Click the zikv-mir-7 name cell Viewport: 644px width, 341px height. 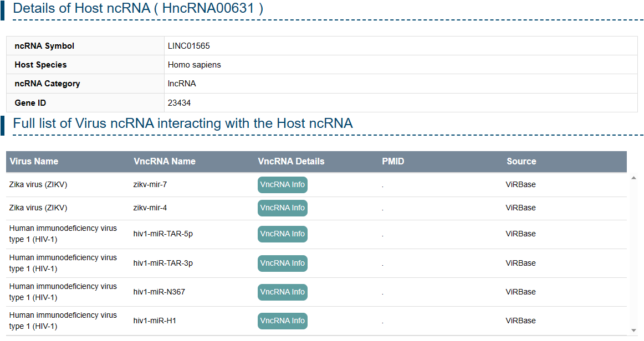(150, 185)
